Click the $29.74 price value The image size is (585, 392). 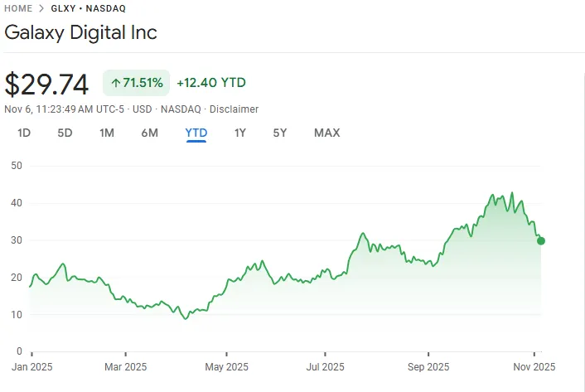(48, 84)
